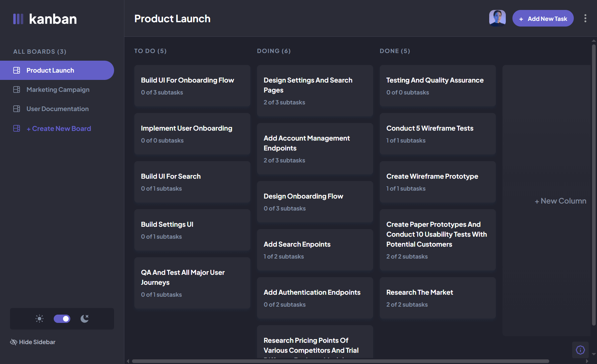Expand the ALL BOARDS section
This screenshot has width=597, height=364.
coord(39,51)
